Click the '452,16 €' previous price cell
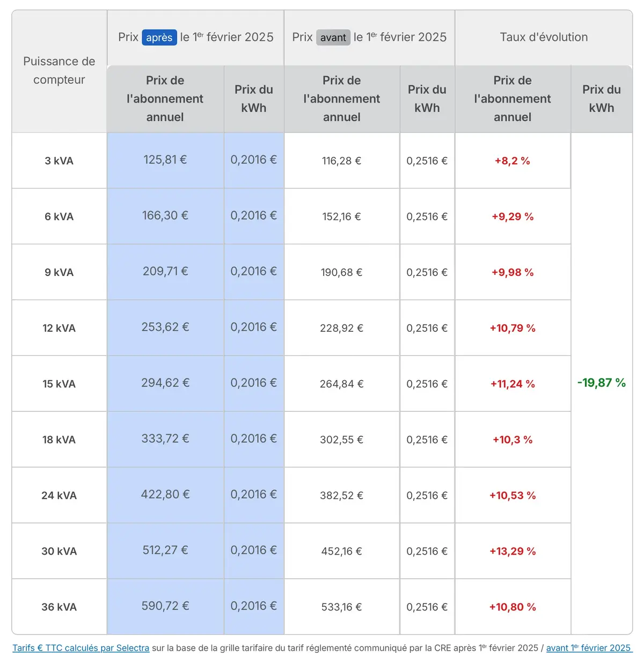The width and height of the screenshot is (644, 662). click(342, 551)
